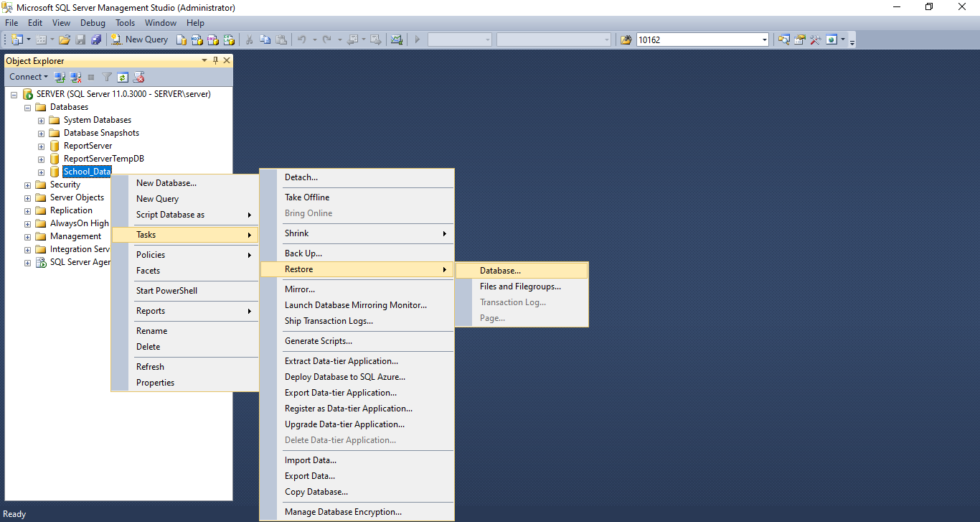Viewport: 980px width, 522px height.
Task: Click the Analysis Services MDX Query icon
Action: [197, 39]
